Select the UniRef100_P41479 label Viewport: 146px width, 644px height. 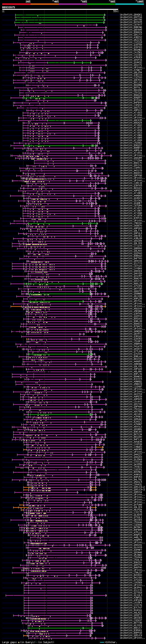click(131, 346)
